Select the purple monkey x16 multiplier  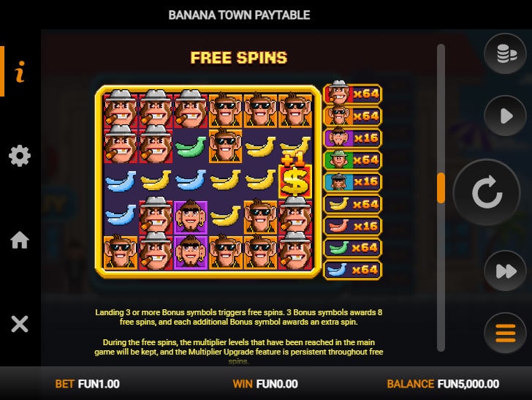tap(353, 138)
